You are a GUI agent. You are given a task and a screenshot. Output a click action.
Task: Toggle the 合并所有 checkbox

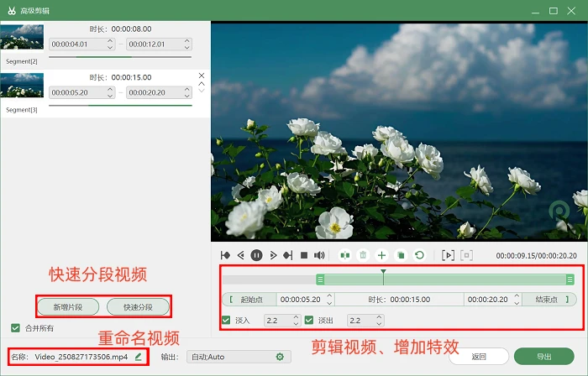(15, 328)
